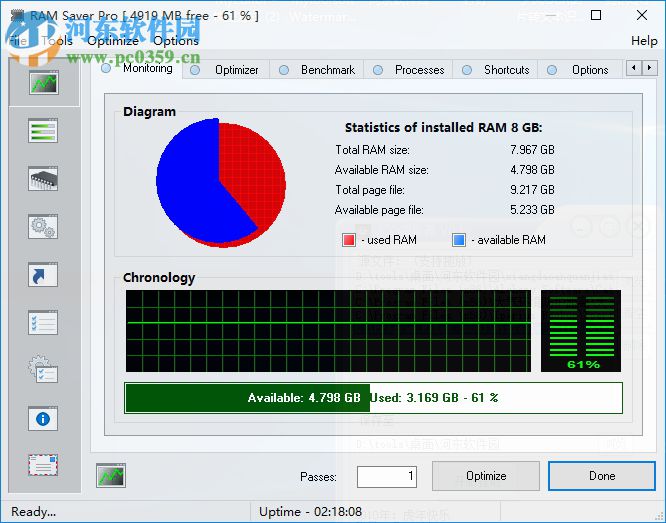This screenshot has height=523, width=666.
Task: Open the File menu
Action: 18,41
